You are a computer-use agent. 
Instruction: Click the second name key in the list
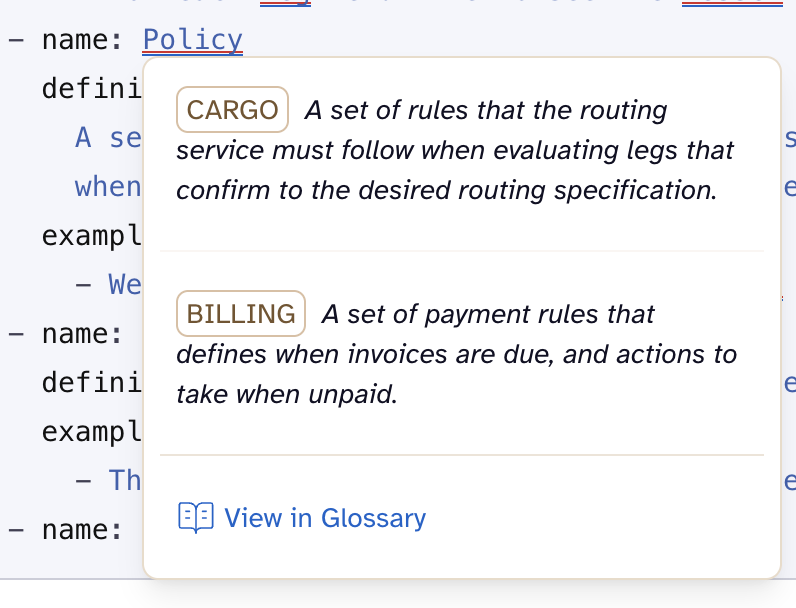tap(82, 333)
